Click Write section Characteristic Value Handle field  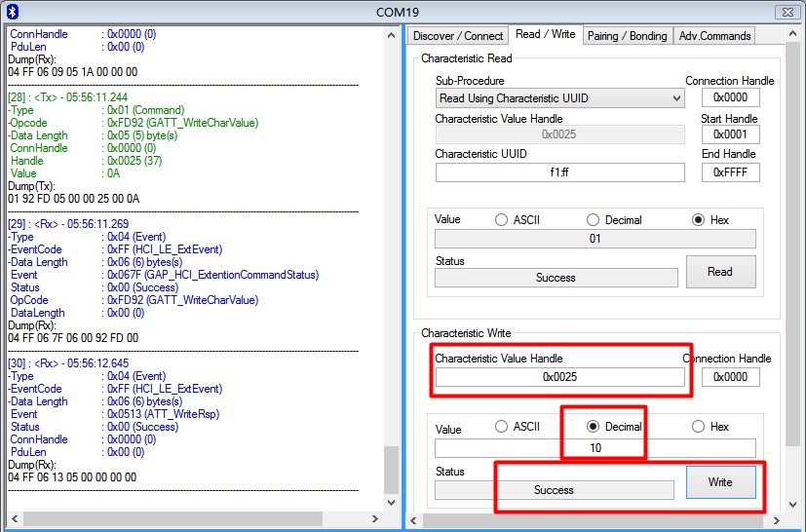(559, 377)
